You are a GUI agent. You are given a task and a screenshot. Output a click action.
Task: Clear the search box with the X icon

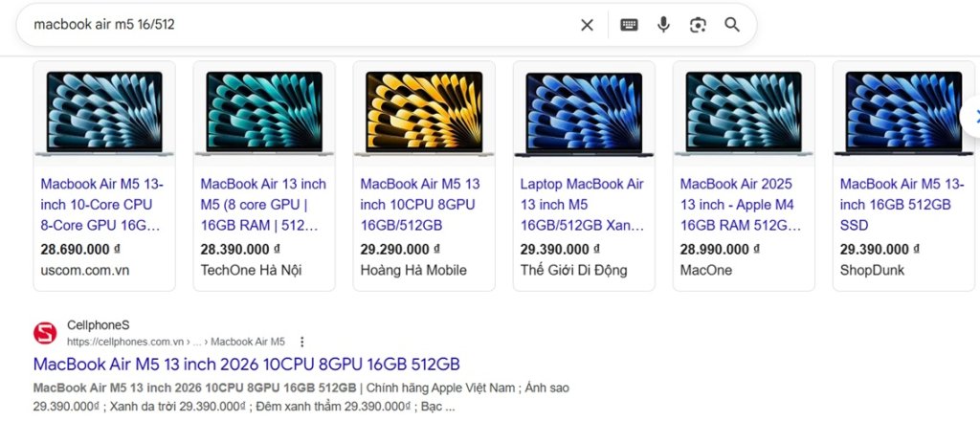(x=587, y=25)
